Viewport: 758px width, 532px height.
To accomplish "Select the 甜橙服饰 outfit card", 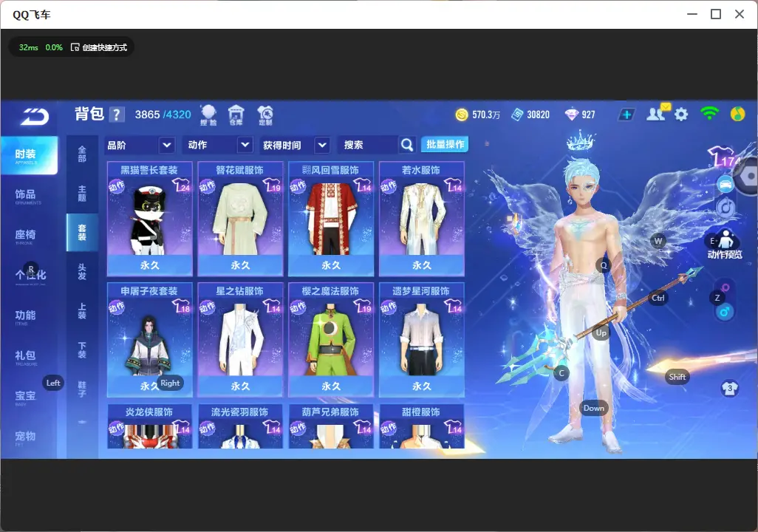I will [x=422, y=426].
